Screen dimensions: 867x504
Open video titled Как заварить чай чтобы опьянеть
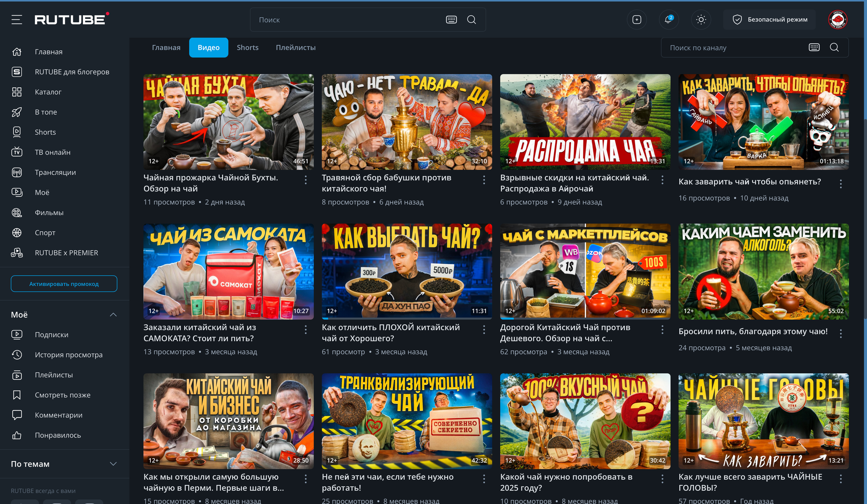[749, 182]
